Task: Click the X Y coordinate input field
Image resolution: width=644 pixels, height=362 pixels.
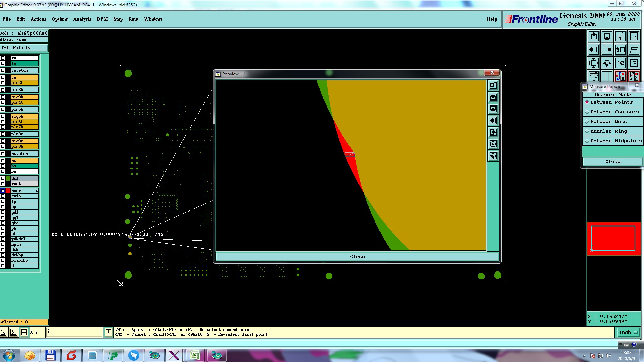Action: [74, 332]
